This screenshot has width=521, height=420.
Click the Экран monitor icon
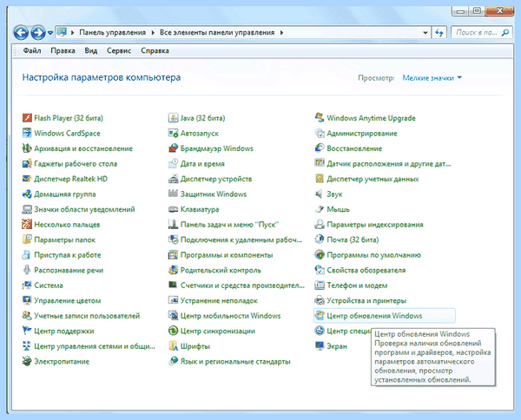click(x=320, y=346)
